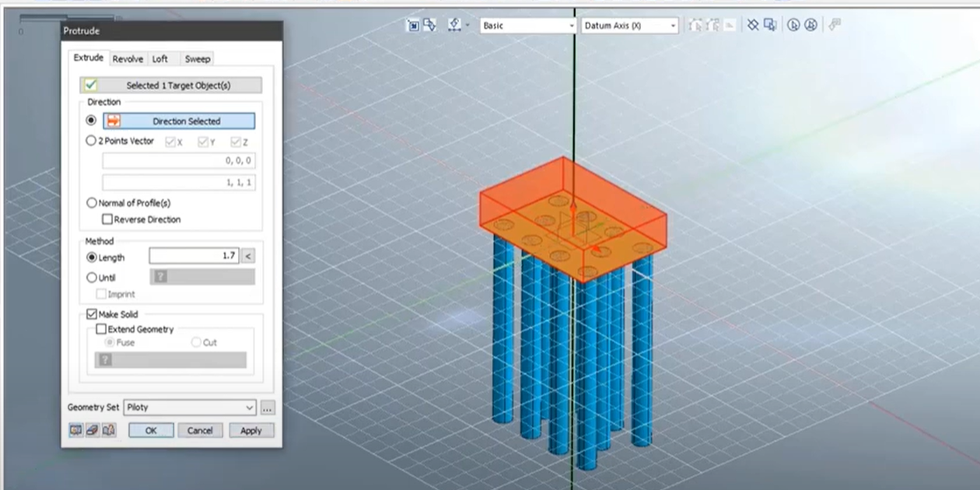This screenshot has height=490, width=980.
Task: Switch to the Revolve tab
Action: (128, 59)
